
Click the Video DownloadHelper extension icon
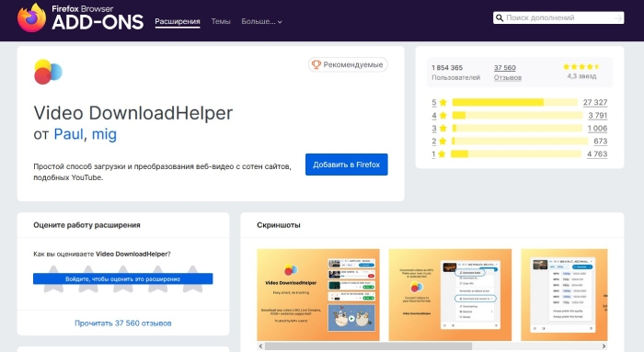(x=48, y=72)
